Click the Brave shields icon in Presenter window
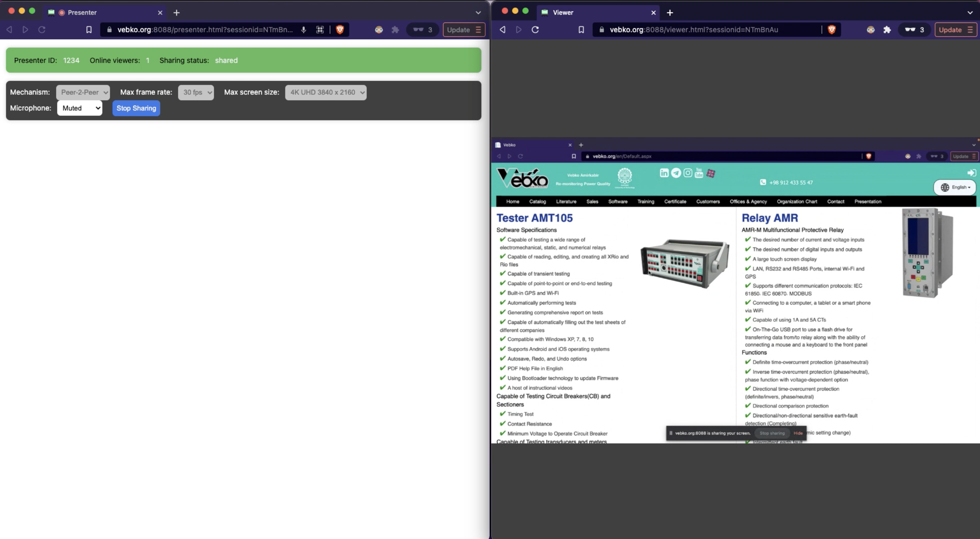Image resolution: width=980 pixels, height=539 pixels. [x=340, y=30]
